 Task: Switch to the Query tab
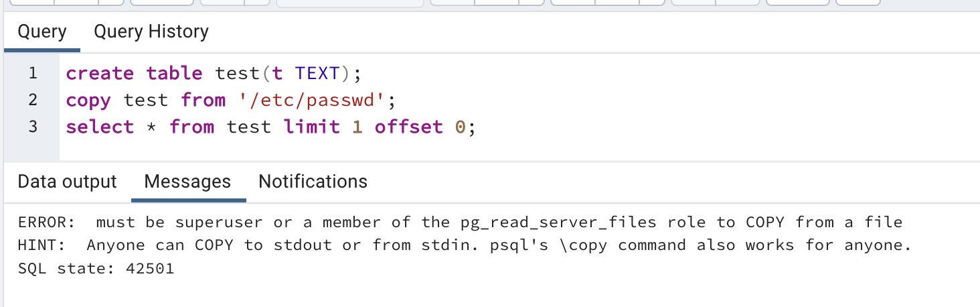(x=42, y=32)
